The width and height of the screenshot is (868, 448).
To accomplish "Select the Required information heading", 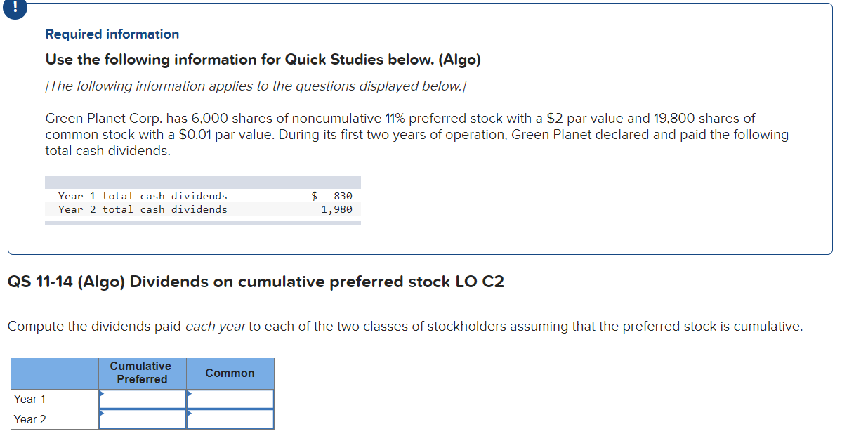I will click(112, 34).
